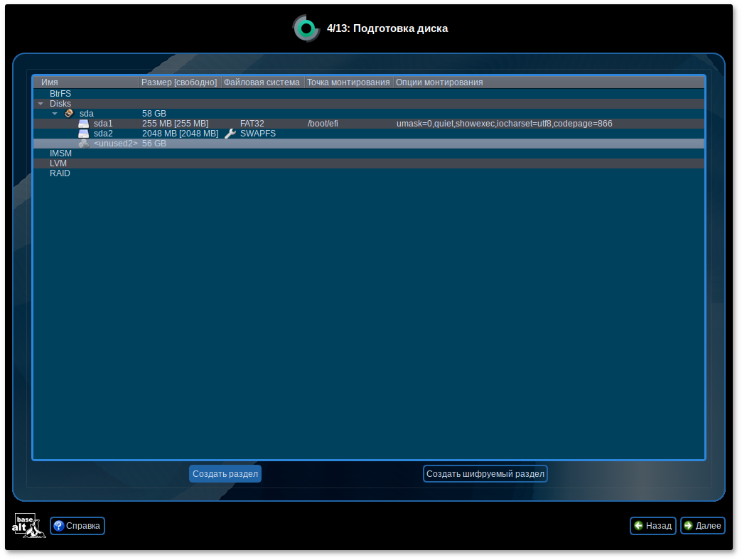
Task: Click the unused2 free space icon
Action: pos(84,144)
